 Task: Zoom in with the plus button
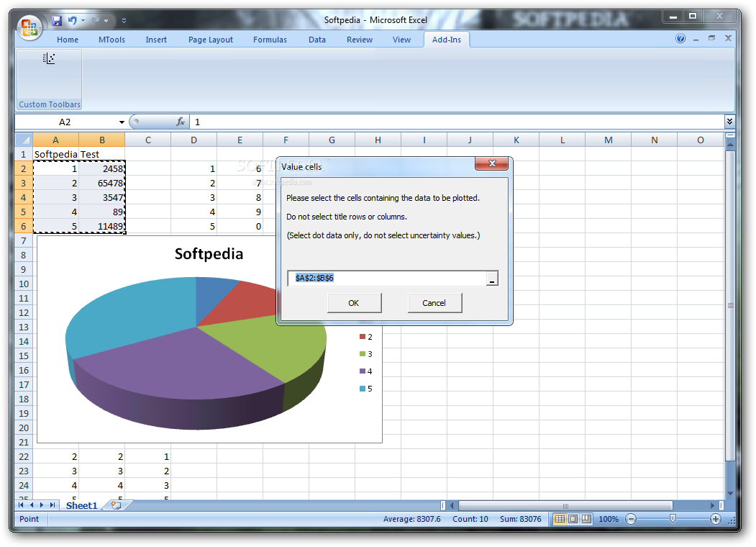[716, 519]
